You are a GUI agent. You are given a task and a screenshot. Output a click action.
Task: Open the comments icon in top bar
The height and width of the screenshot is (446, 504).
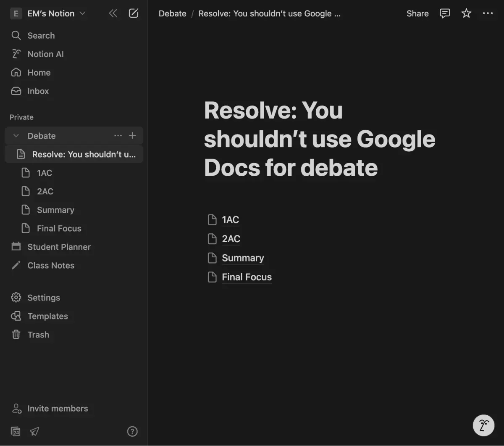click(445, 13)
